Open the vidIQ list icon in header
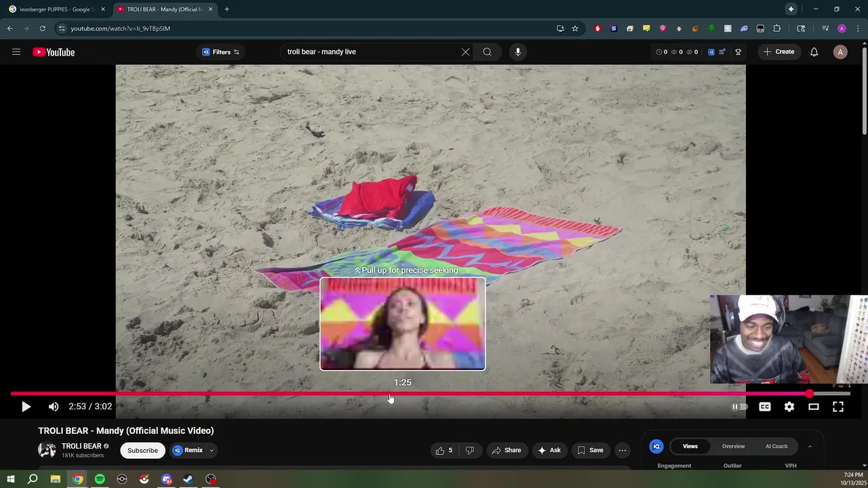 (x=722, y=52)
